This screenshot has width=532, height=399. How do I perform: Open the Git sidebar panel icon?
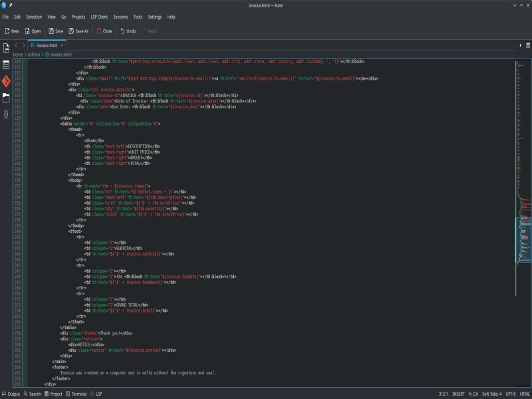point(6,81)
